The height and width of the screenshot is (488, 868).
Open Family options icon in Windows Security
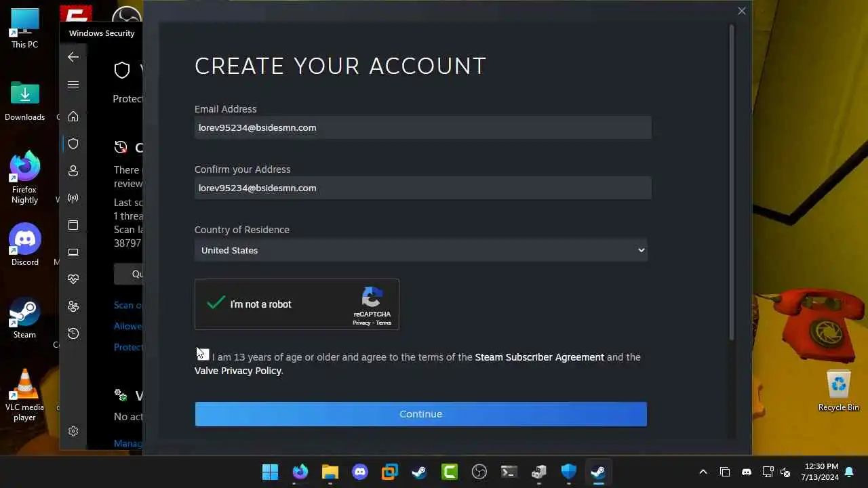73,306
